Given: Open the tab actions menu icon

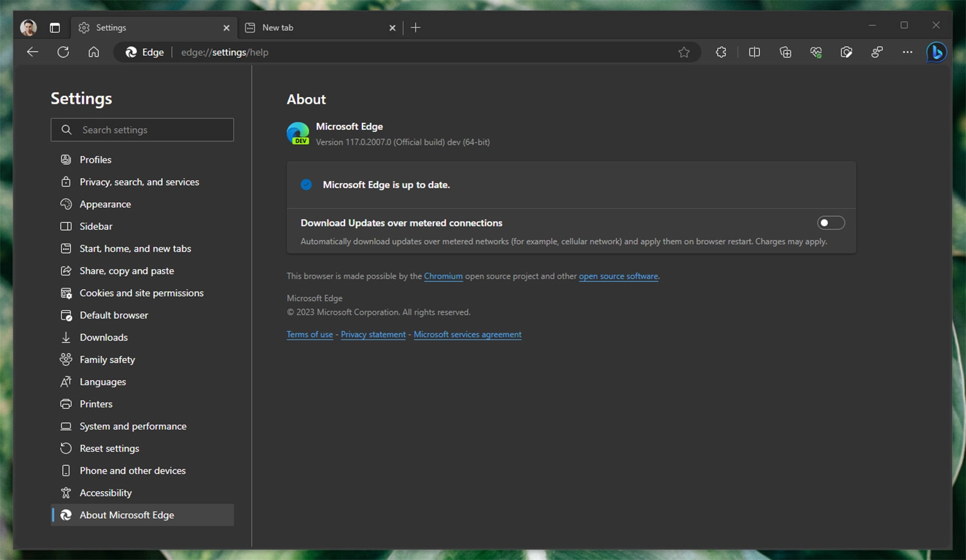Looking at the screenshot, I should pyautogui.click(x=55, y=28).
